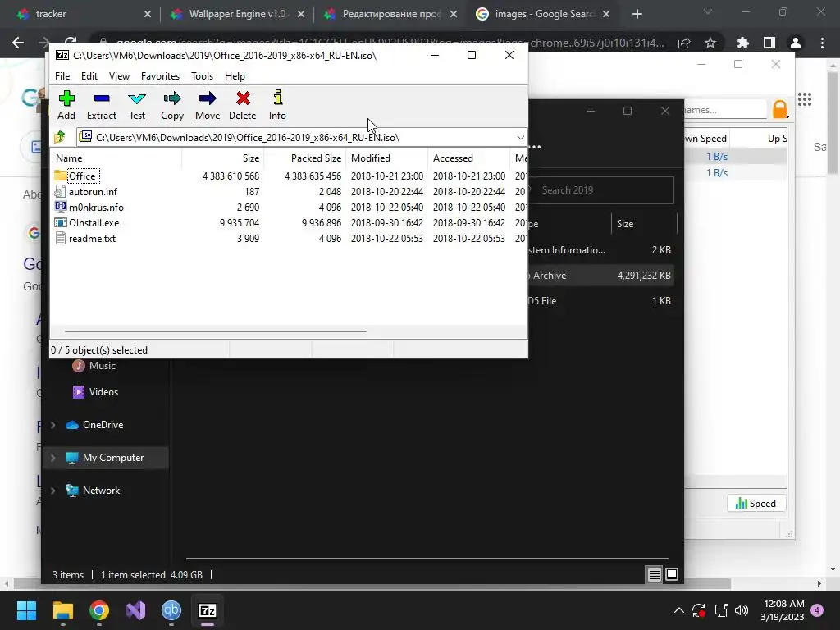Open the 7-Zip address path dropdown

[x=520, y=138]
